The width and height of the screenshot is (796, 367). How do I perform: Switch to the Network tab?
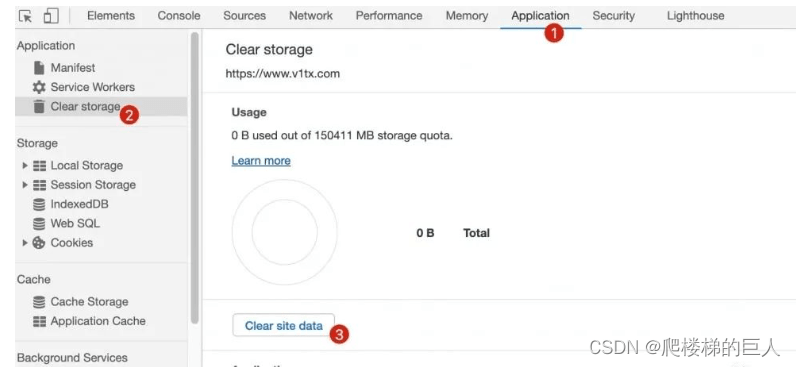coord(311,16)
